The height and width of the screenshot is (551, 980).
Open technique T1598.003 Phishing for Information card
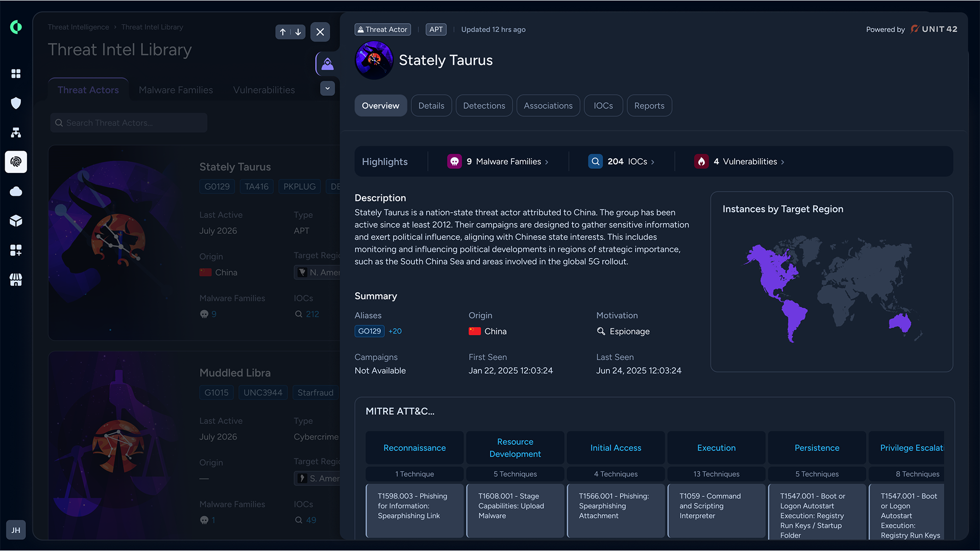[x=414, y=511]
